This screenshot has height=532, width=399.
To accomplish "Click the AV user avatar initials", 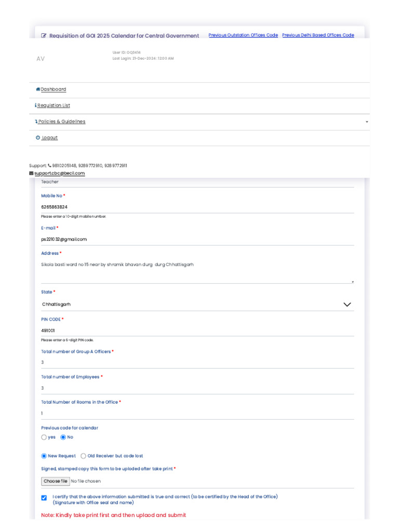I will 41,59.
